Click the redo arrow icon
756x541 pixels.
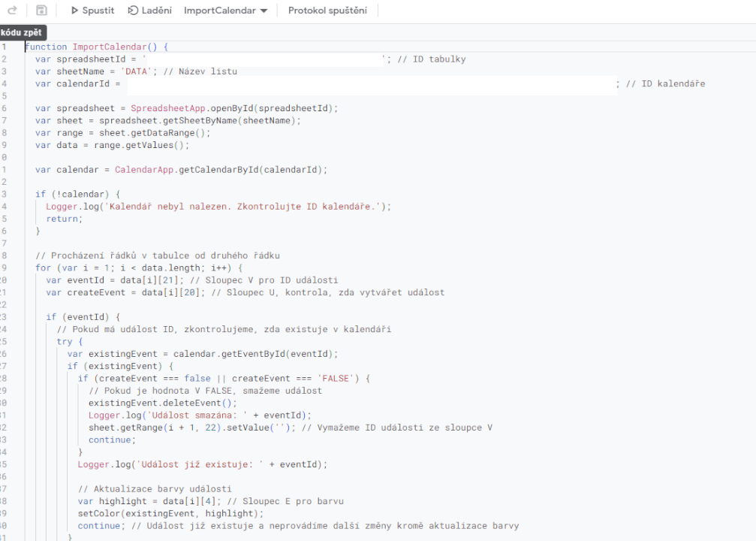point(12,11)
